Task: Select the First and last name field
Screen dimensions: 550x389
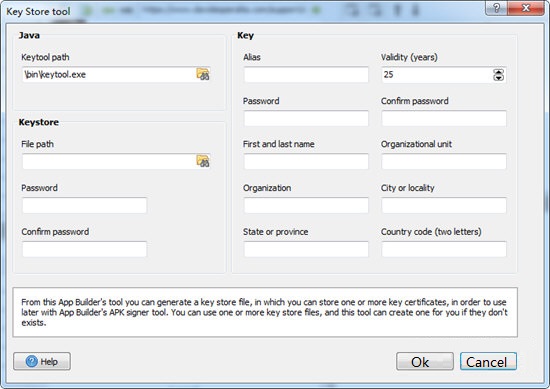Action: [306, 161]
